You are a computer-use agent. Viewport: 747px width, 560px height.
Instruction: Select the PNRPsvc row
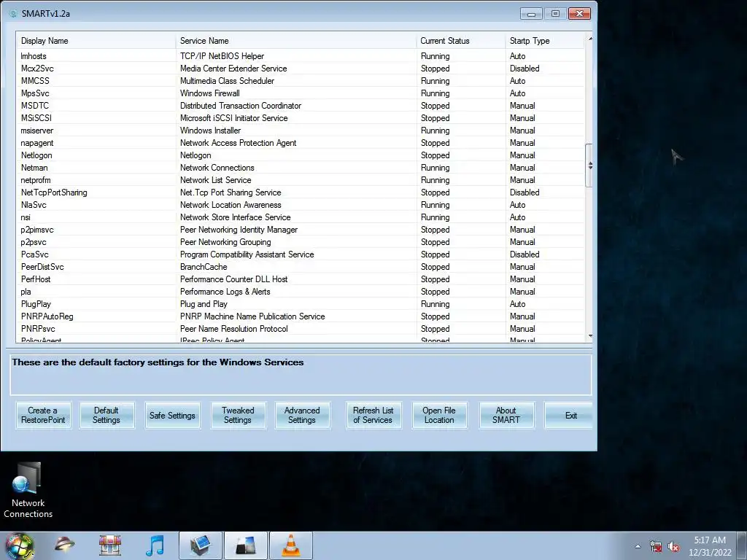301,329
